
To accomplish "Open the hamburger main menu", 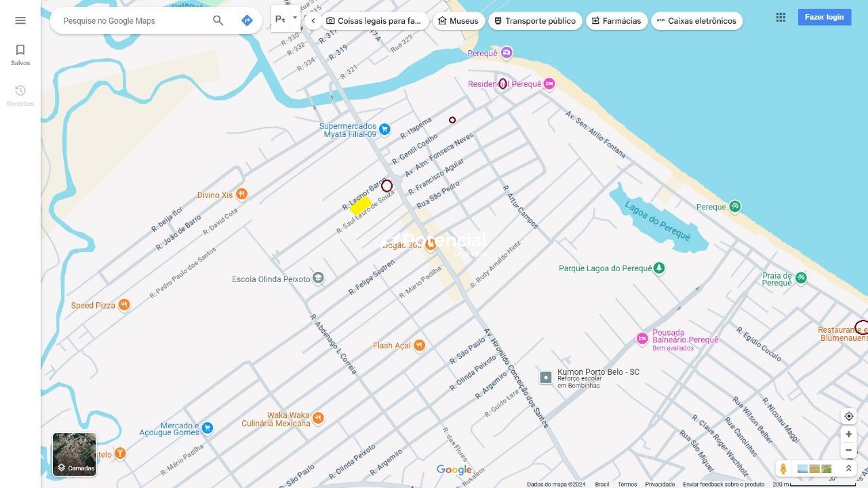I will [20, 20].
